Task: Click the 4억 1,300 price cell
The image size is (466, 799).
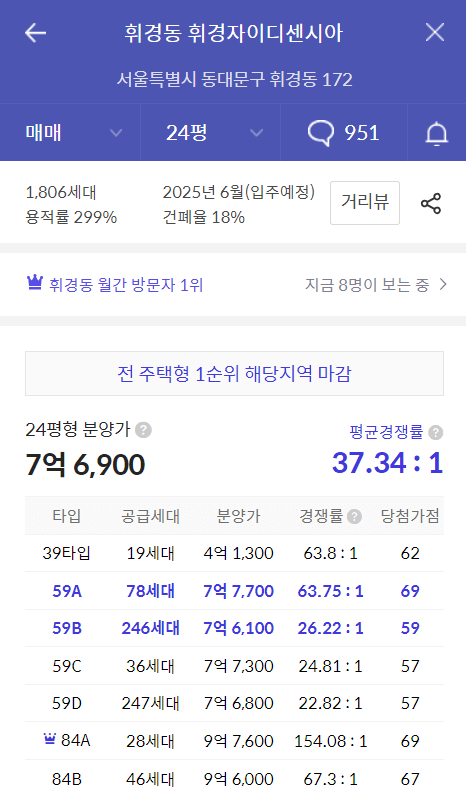Action: pyautogui.click(x=238, y=553)
